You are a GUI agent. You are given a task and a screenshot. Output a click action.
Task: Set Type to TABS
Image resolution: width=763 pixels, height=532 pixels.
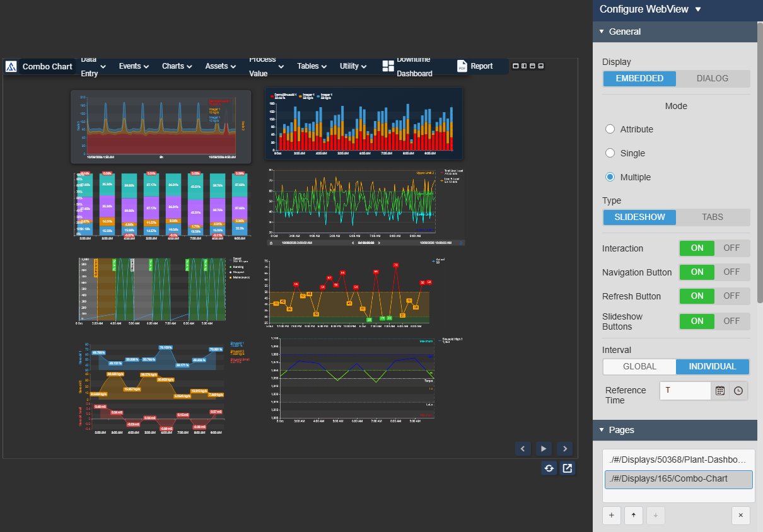pyautogui.click(x=713, y=217)
